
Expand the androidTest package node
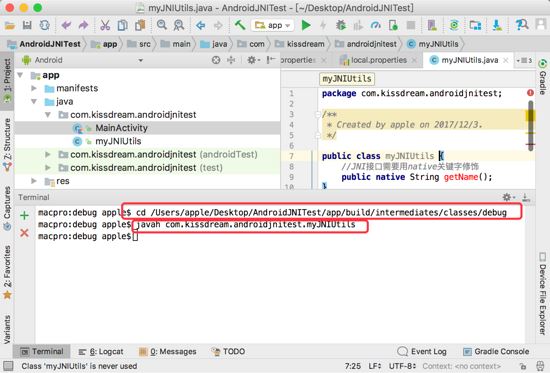point(48,154)
